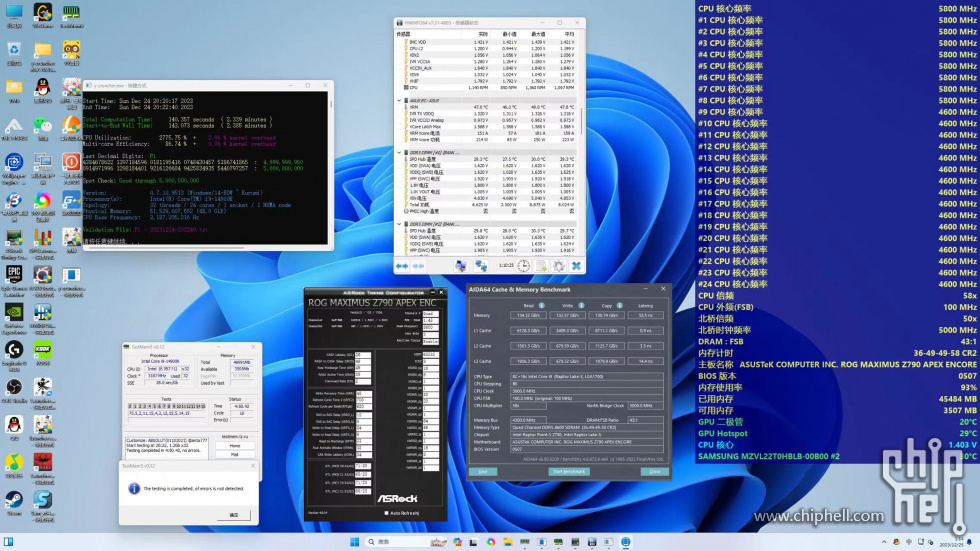Open Steam desktop icon
The image size is (980, 551).
pyautogui.click(x=14, y=500)
